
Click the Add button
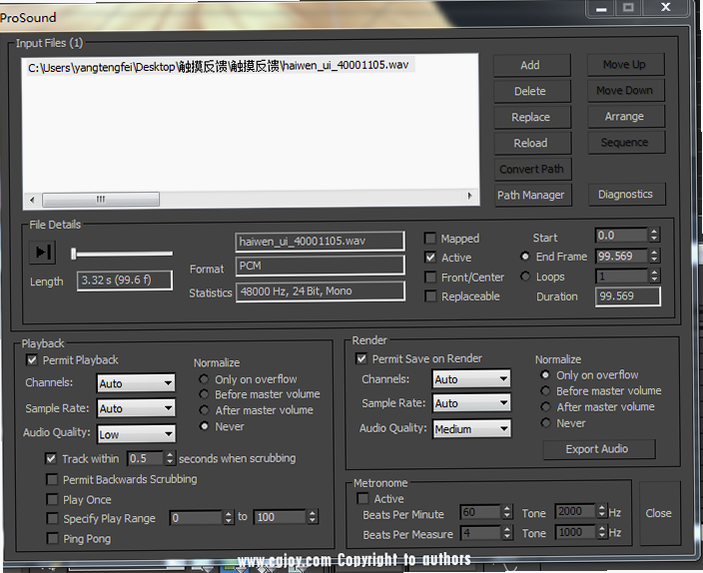[532, 65]
